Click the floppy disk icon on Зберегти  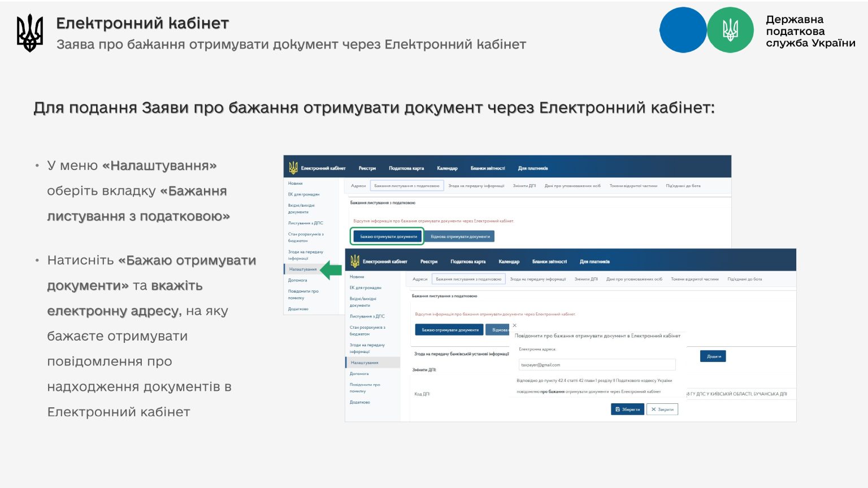(x=618, y=409)
